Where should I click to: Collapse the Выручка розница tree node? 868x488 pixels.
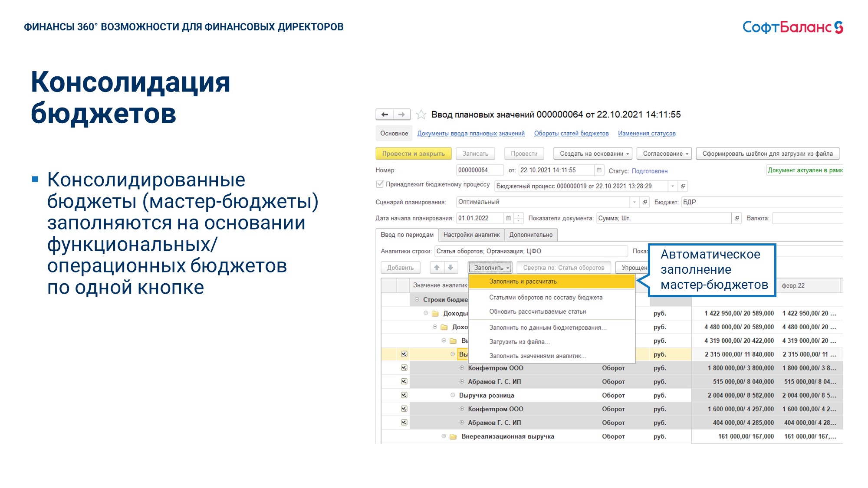coord(453,395)
